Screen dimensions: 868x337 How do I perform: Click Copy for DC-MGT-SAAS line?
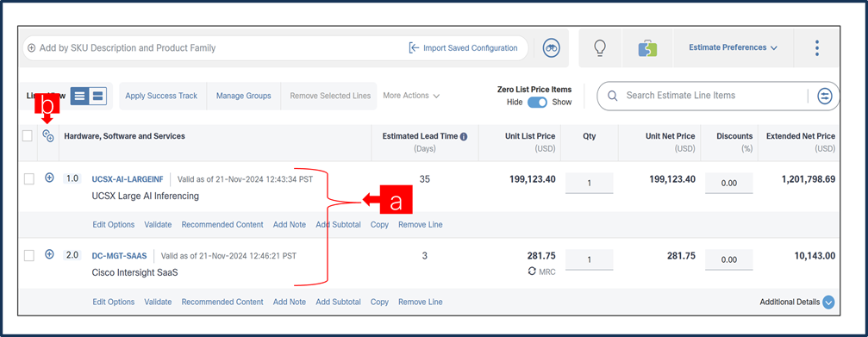tap(380, 303)
